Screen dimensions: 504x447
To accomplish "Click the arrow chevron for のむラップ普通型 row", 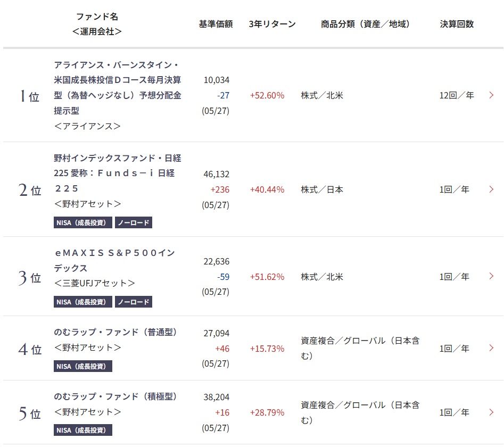I will pyautogui.click(x=491, y=348).
